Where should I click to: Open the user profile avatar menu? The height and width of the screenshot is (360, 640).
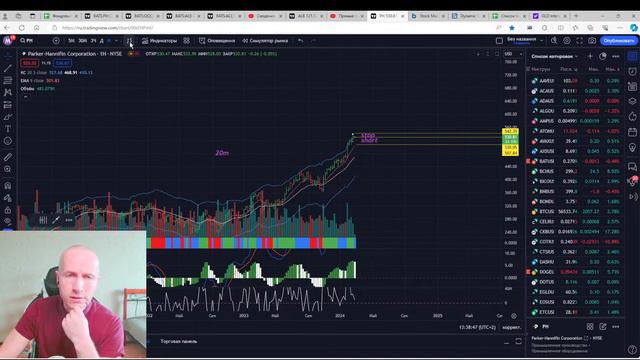tap(8, 40)
